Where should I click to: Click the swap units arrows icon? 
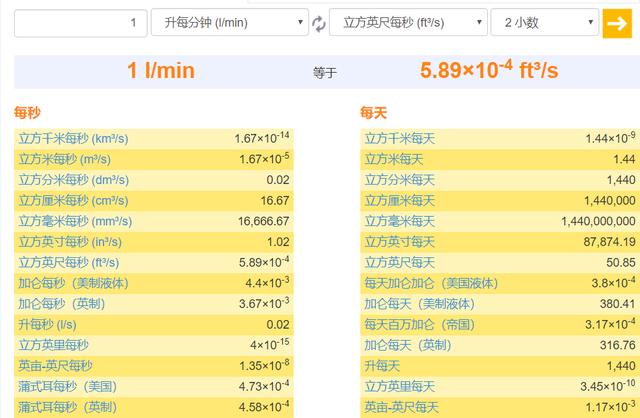pos(318,23)
